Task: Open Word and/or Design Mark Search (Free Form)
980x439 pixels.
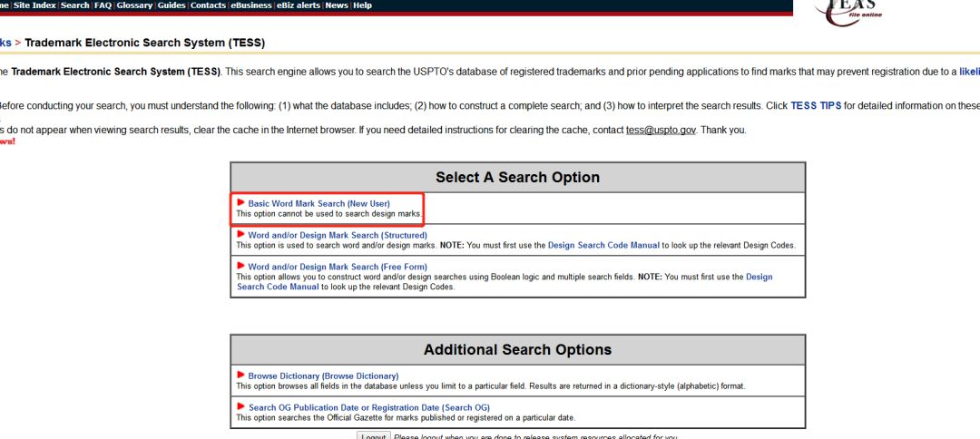Action: point(338,267)
